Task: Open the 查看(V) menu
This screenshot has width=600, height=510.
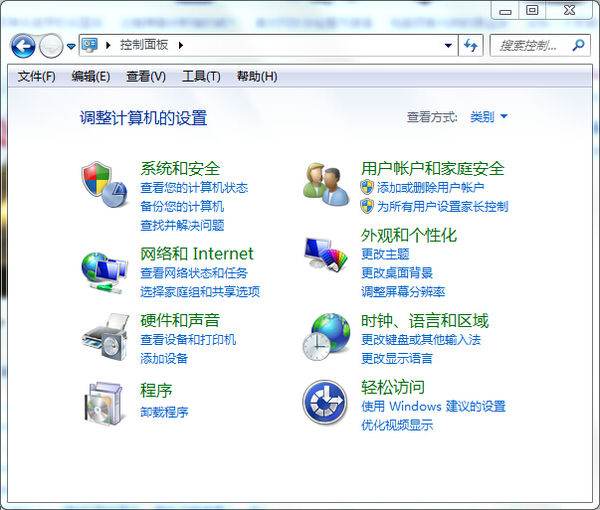Action: (146, 77)
